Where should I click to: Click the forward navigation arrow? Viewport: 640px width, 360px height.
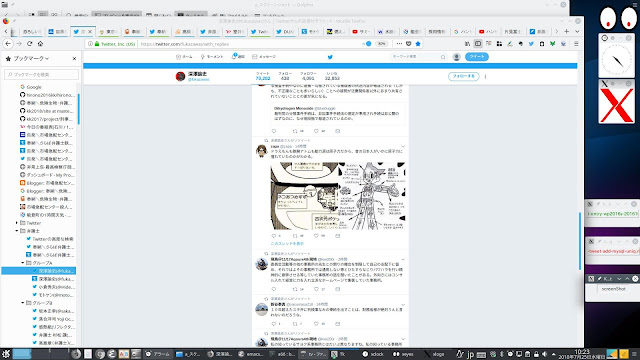[x=19, y=44]
